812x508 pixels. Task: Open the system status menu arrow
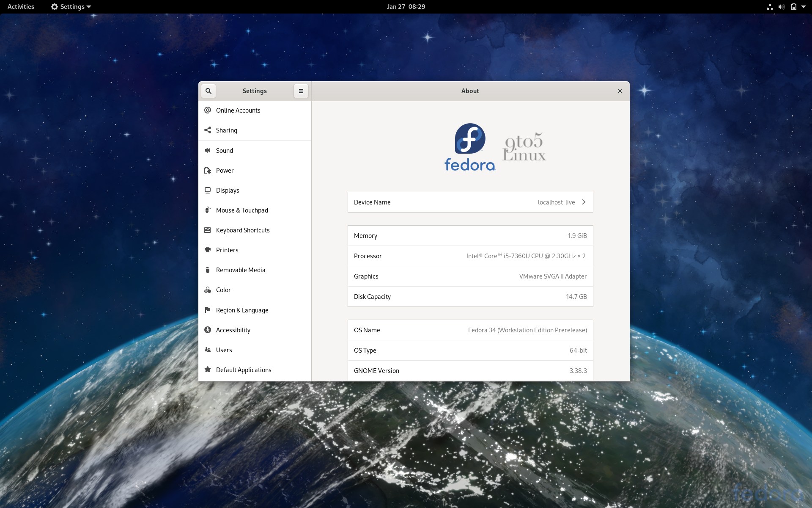(x=803, y=7)
